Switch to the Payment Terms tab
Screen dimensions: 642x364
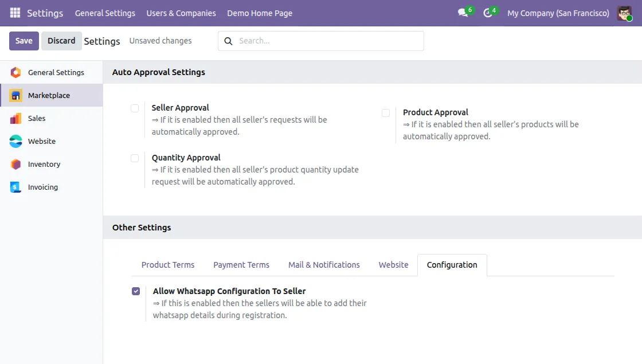[241, 265]
